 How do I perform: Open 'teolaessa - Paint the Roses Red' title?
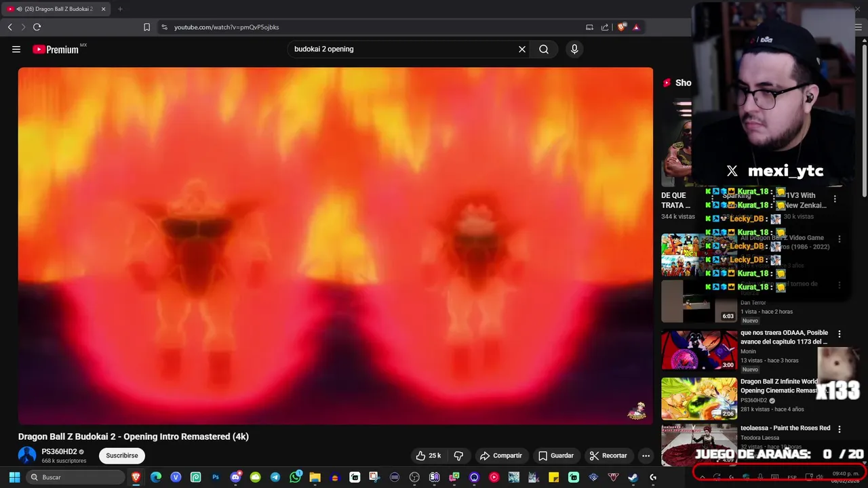coord(785,428)
